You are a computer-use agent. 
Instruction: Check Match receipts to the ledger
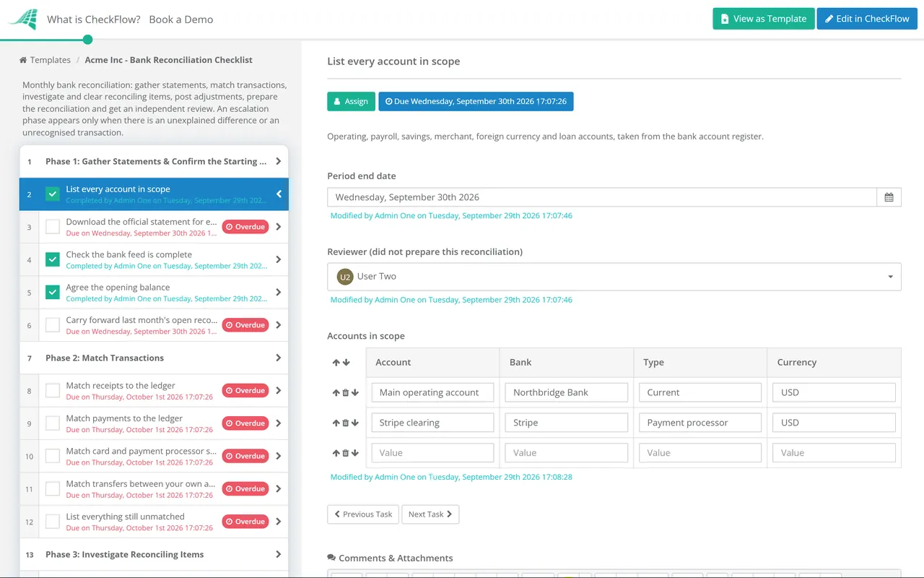tap(53, 391)
